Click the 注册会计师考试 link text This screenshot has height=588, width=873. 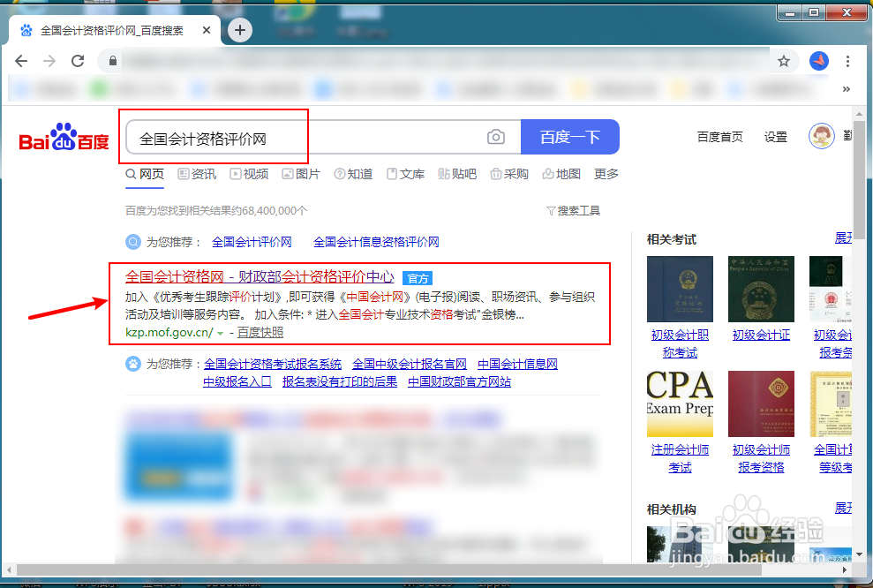pyautogui.click(x=680, y=458)
